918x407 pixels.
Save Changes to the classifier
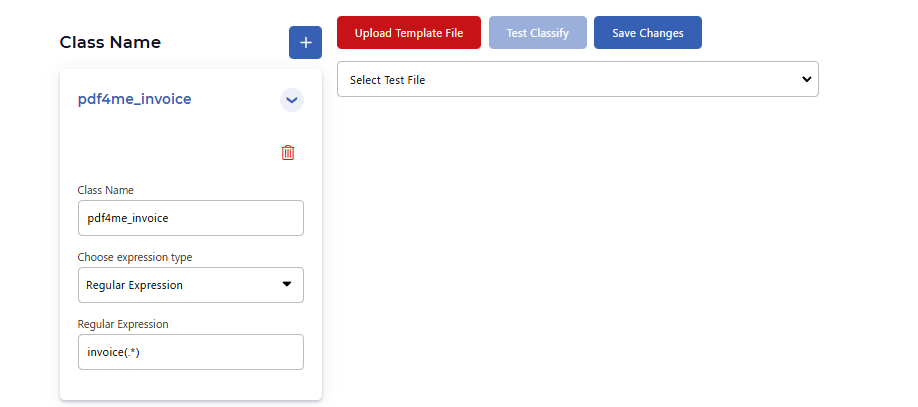pyautogui.click(x=648, y=33)
